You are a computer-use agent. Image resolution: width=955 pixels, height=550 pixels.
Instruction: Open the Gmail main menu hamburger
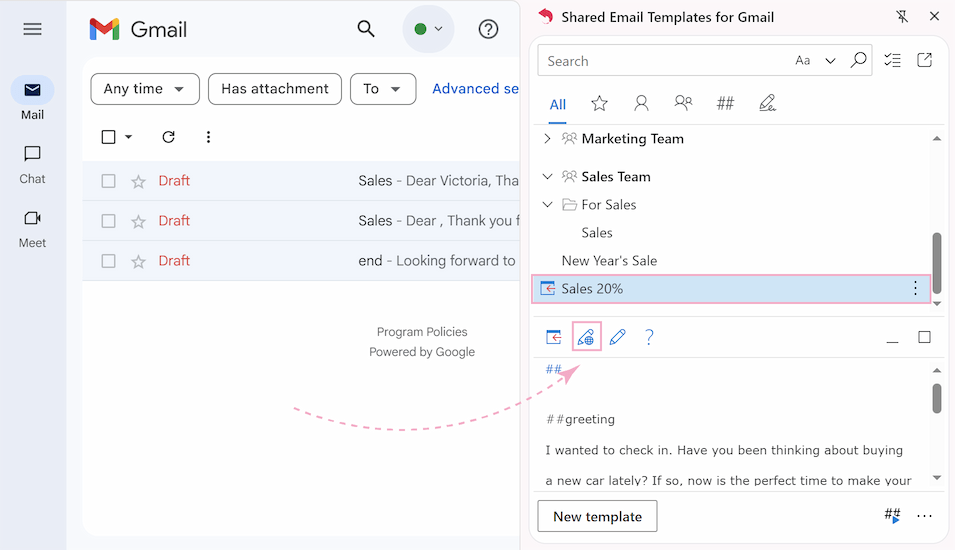coord(32,29)
